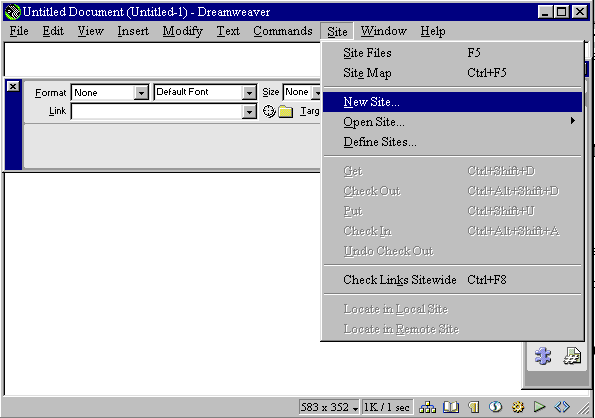Click the Dreamweaver app icon in title bar
Image resolution: width=595 pixels, height=418 pixels.
coord(13,12)
